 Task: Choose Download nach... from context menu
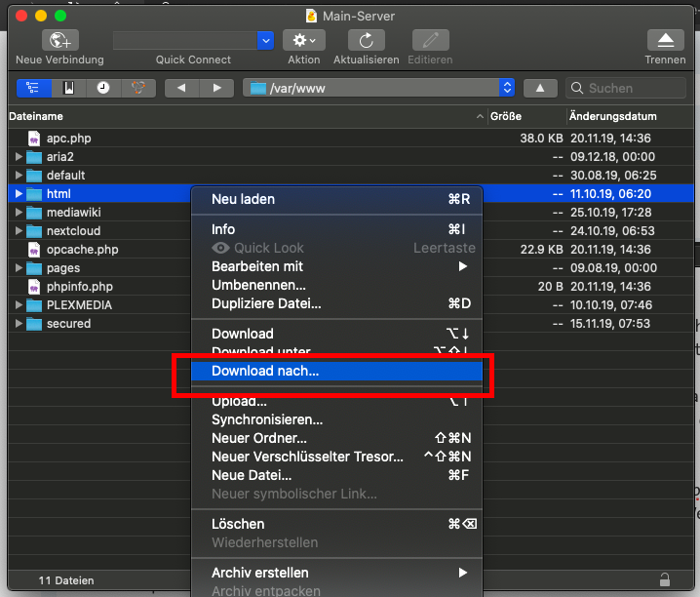pyautogui.click(x=265, y=371)
